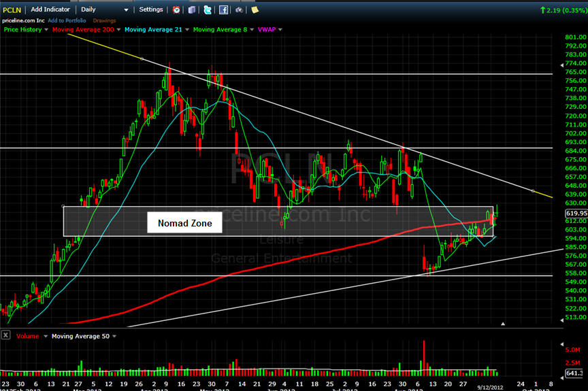Click the Add Indicator menu
The height and width of the screenshot is (391, 588).
[50, 10]
